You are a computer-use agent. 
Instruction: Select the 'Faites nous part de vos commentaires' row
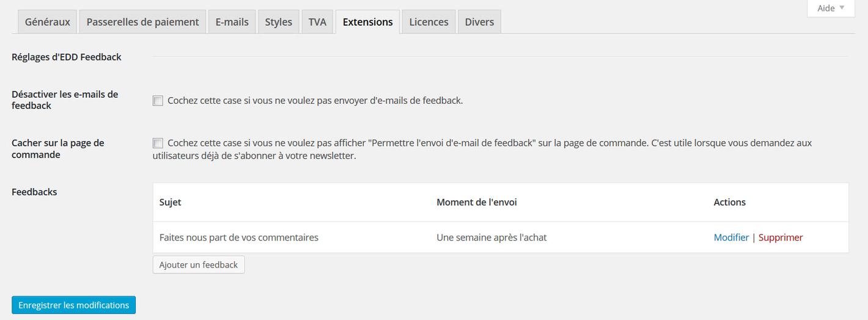238,238
